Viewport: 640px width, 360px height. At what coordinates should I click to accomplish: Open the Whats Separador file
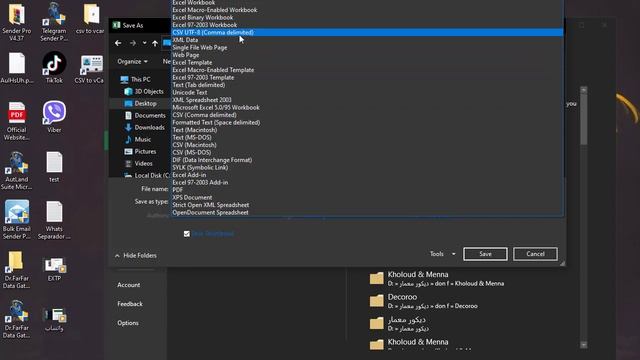pos(54,220)
